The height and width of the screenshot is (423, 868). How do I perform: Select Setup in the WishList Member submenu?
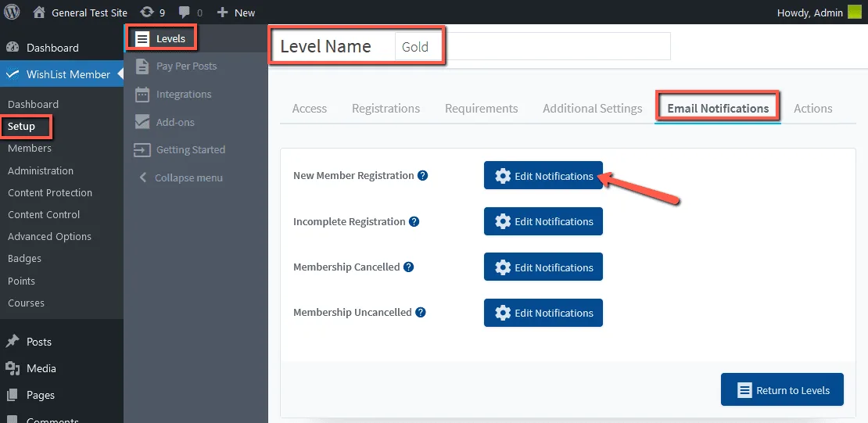[x=22, y=126]
